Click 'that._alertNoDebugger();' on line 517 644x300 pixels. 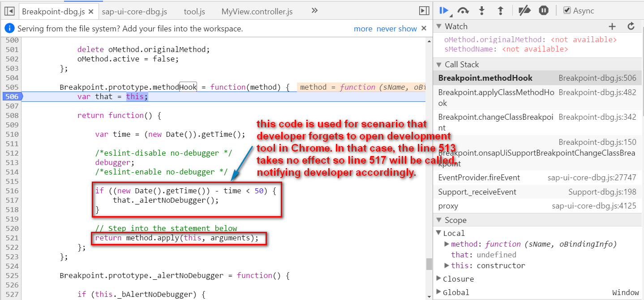coord(166,200)
